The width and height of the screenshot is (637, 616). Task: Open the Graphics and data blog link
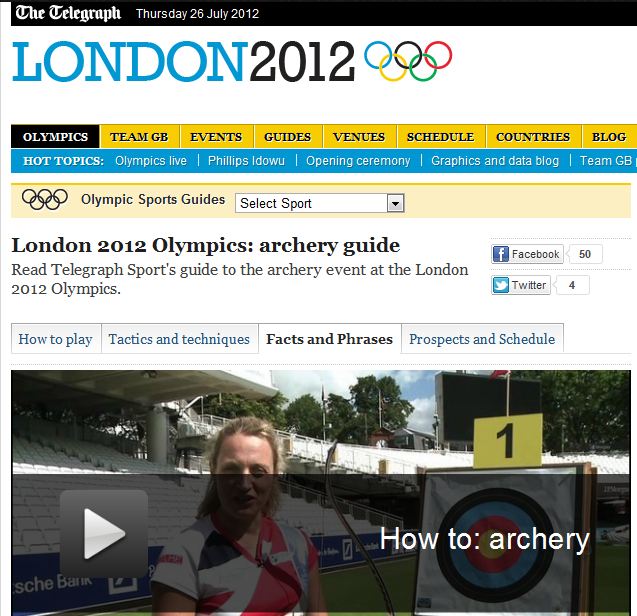pyautogui.click(x=495, y=161)
